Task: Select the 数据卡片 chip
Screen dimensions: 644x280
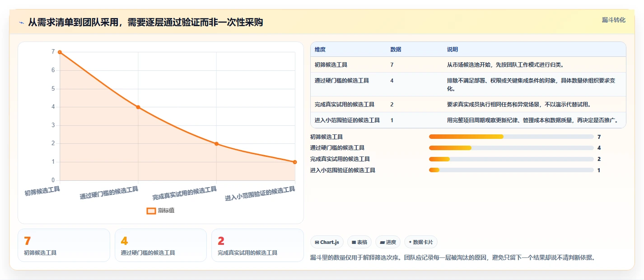Action: [x=420, y=242]
